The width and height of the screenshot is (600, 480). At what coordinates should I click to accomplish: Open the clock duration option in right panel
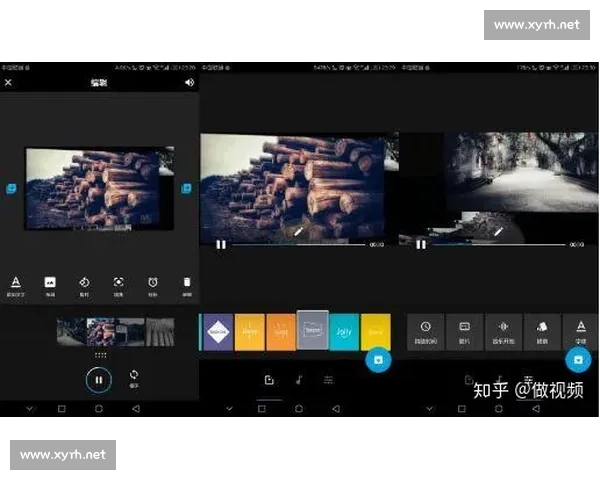point(426,330)
